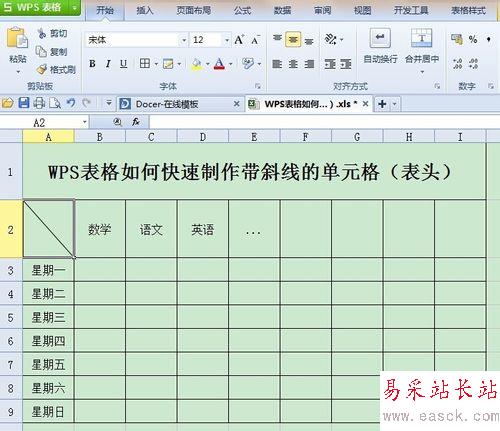Toggle underline formatting
Screen dimensions: 500x431
[123, 64]
